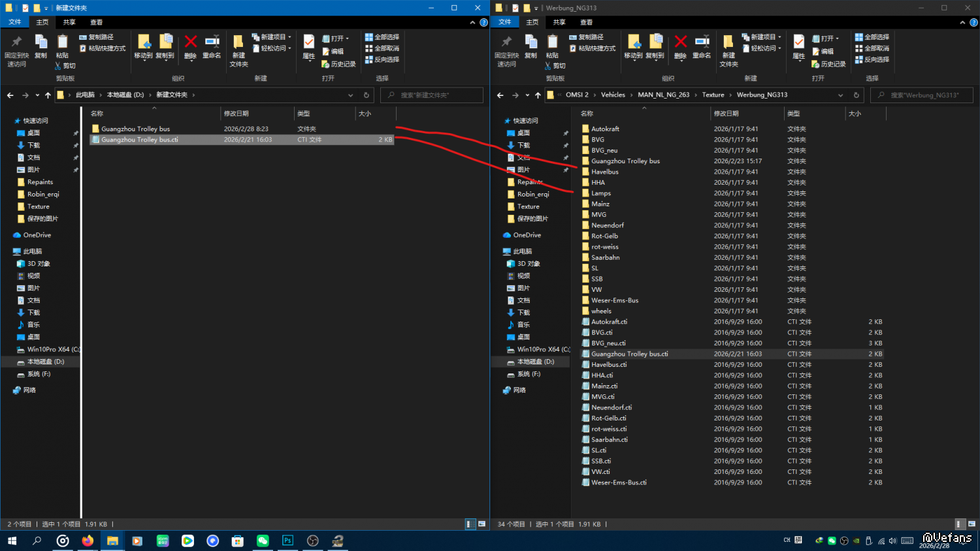This screenshot has height=551, width=980.
Task: Click Copy Path (复制路径) in left window
Action: (x=97, y=37)
